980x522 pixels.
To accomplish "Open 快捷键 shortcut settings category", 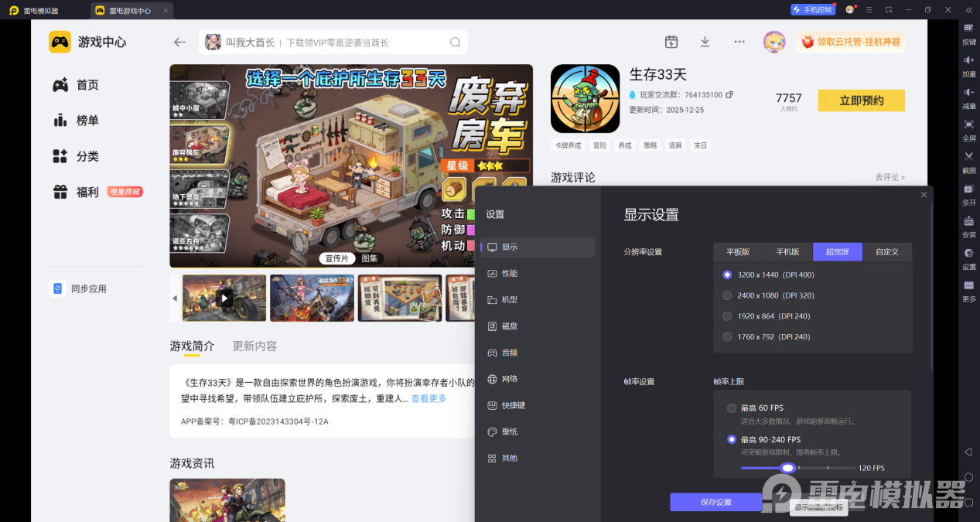I will [x=538, y=405].
